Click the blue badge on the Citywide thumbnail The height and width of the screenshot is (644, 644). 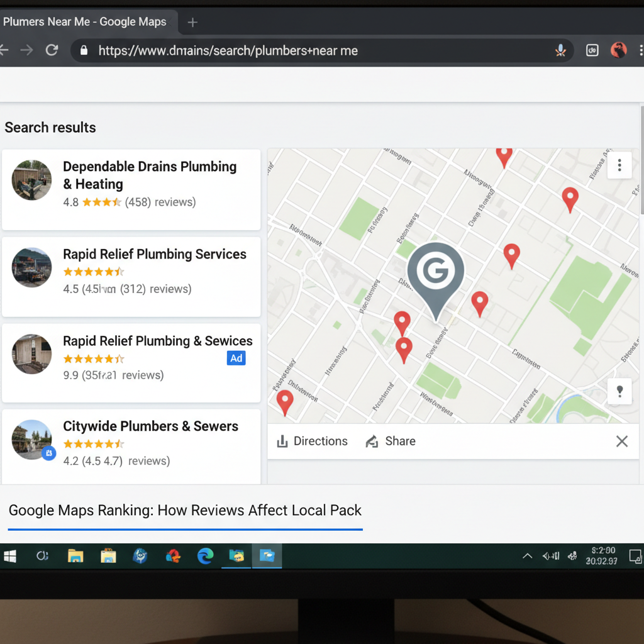49,453
